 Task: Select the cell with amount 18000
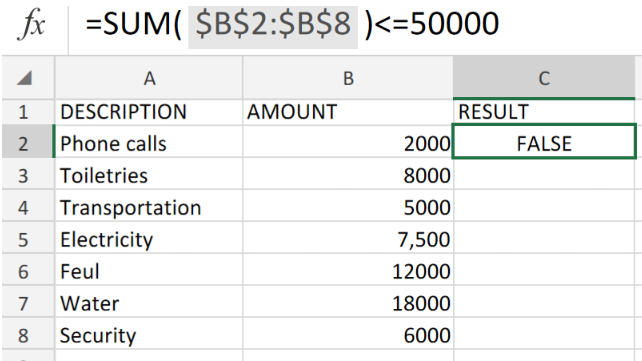tap(348, 302)
